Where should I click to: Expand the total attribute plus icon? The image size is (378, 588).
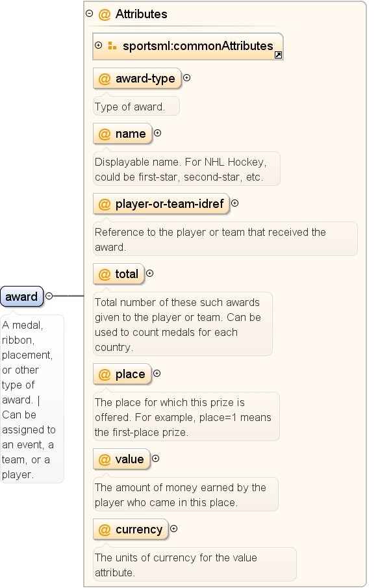pyautogui.click(x=149, y=274)
